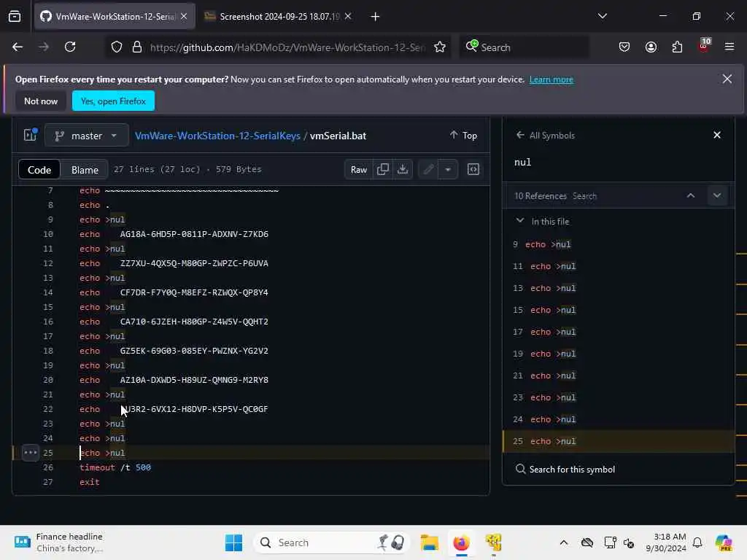This screenshot has width=747, height=560.
Task: Select reference line 25 echo >nul
Action: (619, 441)
